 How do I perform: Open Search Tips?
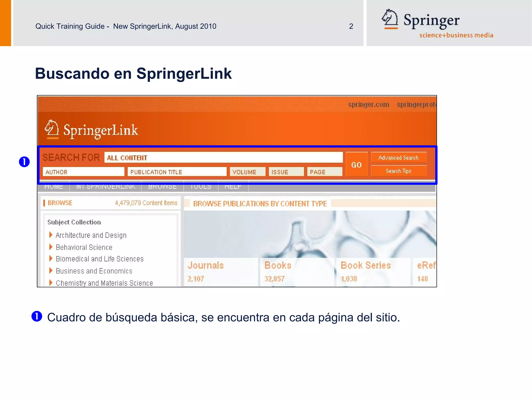coord(398,171)
